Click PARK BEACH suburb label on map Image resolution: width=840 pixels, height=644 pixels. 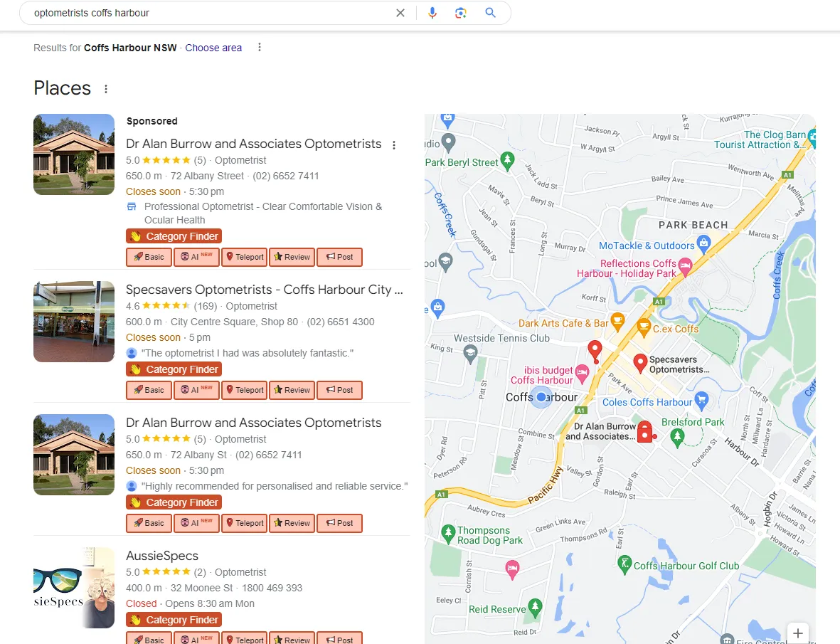coord(693,225)
